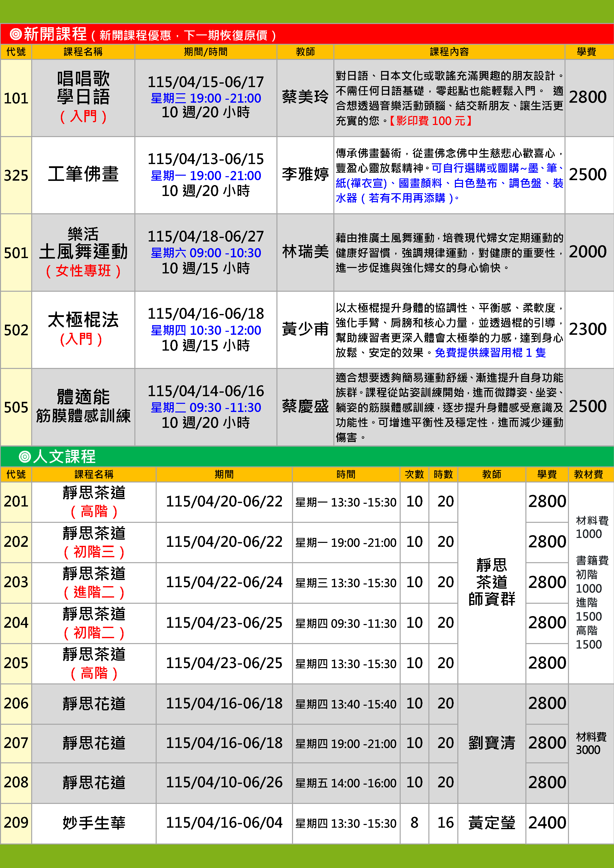This screenshot has height=868, width=614.
Task: Click 靜思茶道師資群 teacher cell
Action: coord(491,582)
